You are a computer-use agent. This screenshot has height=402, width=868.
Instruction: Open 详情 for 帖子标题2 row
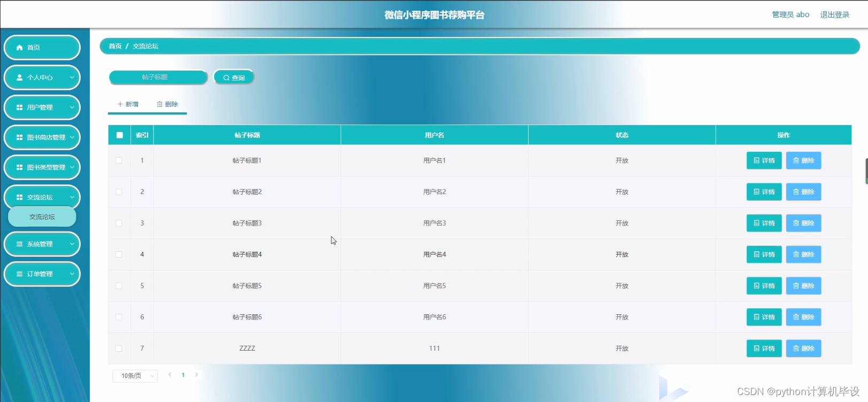(764, 192)
